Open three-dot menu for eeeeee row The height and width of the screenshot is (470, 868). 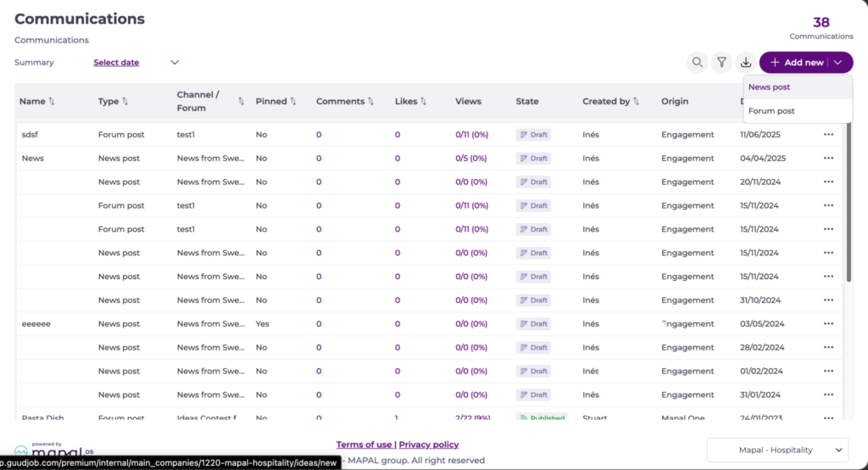(x=828, y=324)
